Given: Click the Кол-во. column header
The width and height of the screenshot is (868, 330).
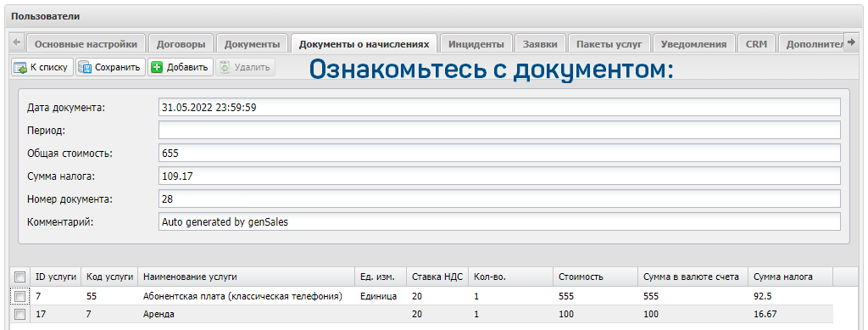Looking at the screenshot, I should point(510,277).
